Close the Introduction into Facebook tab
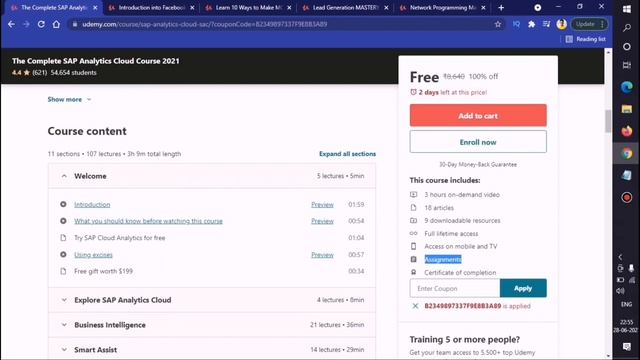The width and height of the screenshot is (640, 360). click(192, 8)
